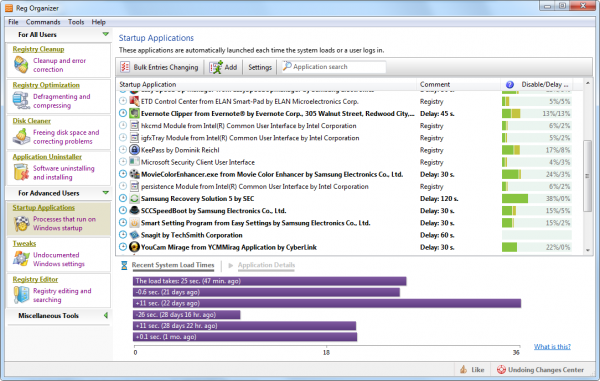Toggle the delay clock for hkcmd Module
The width and height of the screenshot is (600, 381).
pyautogui.click(x=123, y=125)
